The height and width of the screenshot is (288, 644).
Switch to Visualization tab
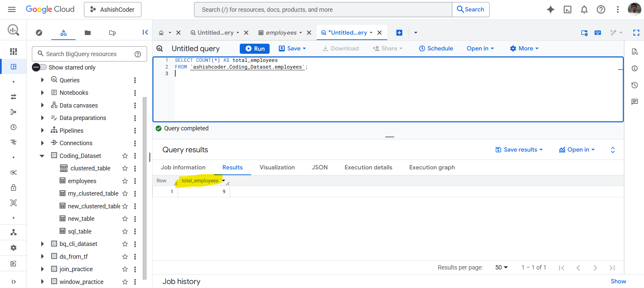tap(277, 167)
